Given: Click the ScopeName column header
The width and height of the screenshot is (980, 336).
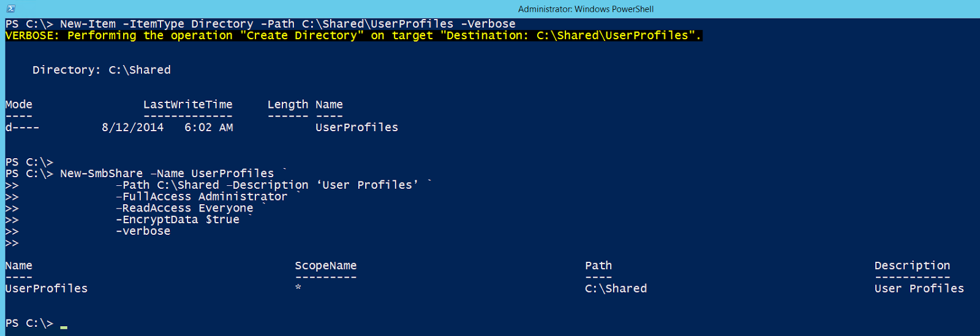Looking at the screenshot, I should [x=325, y=265].
